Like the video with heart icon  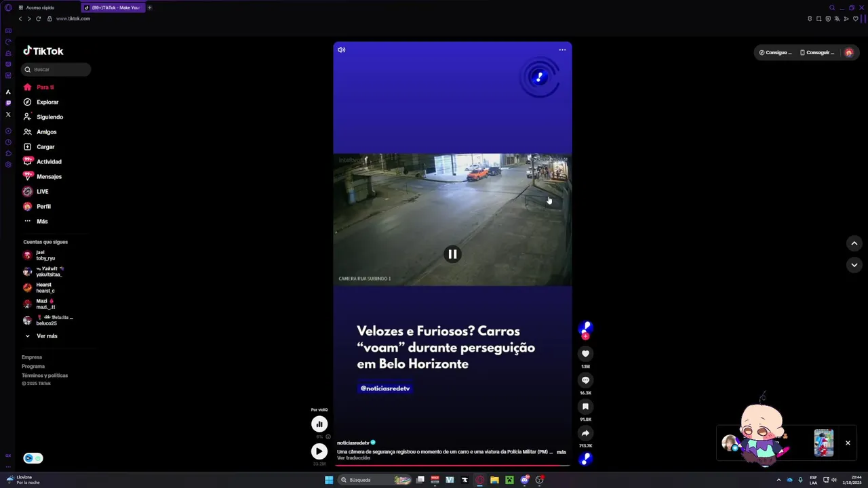pyautogui.click(x=585, y=354)
